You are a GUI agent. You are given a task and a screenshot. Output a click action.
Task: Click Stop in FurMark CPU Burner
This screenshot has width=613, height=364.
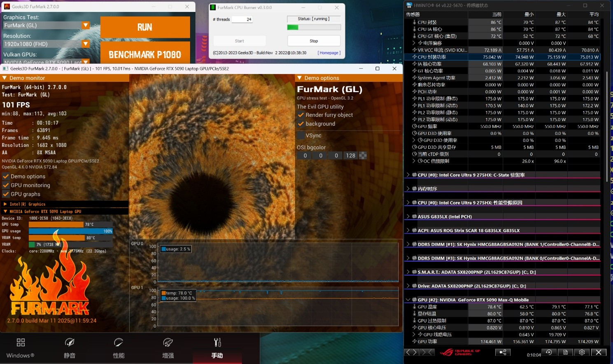click(314, 41)
